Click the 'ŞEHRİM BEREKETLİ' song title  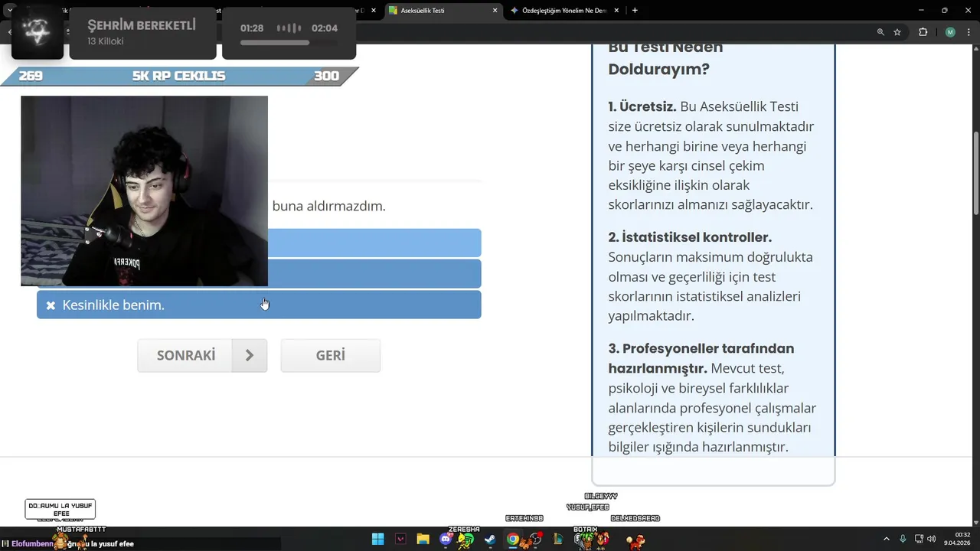(x=142, y=24)
